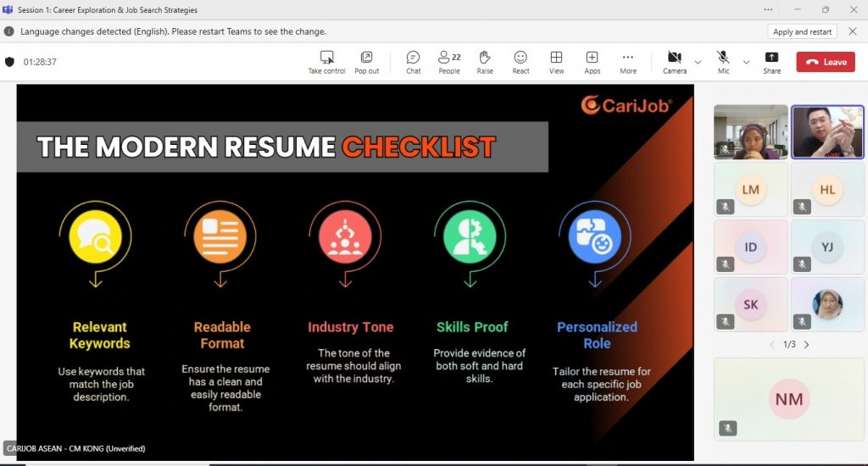Screen dimensions: 868x466
Task: Click the muted mic icon on HL tile
Action: [x=802, y=207]
